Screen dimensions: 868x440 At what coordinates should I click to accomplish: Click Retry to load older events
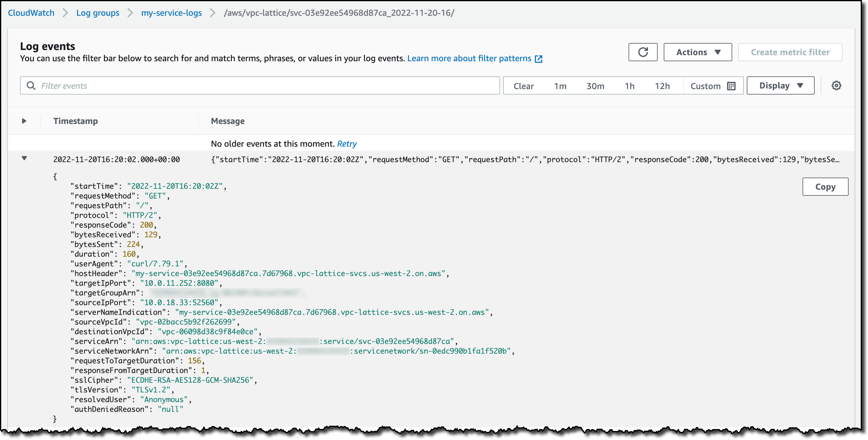tap(347, 144)
